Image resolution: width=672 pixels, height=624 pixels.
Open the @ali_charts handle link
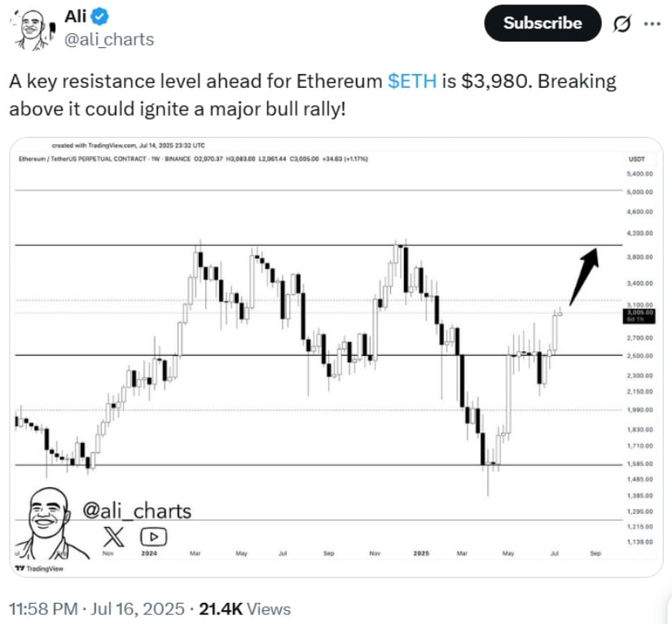click(109, 39)
